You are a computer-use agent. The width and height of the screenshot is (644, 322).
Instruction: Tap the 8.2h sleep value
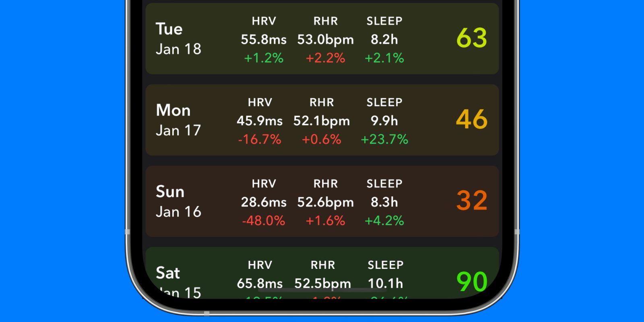coord(384,39)
